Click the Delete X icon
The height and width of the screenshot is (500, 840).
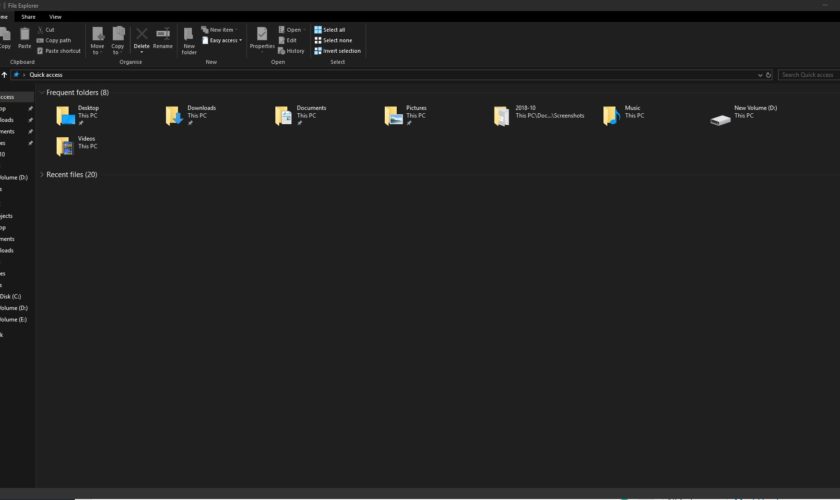(x=142, y=36)
